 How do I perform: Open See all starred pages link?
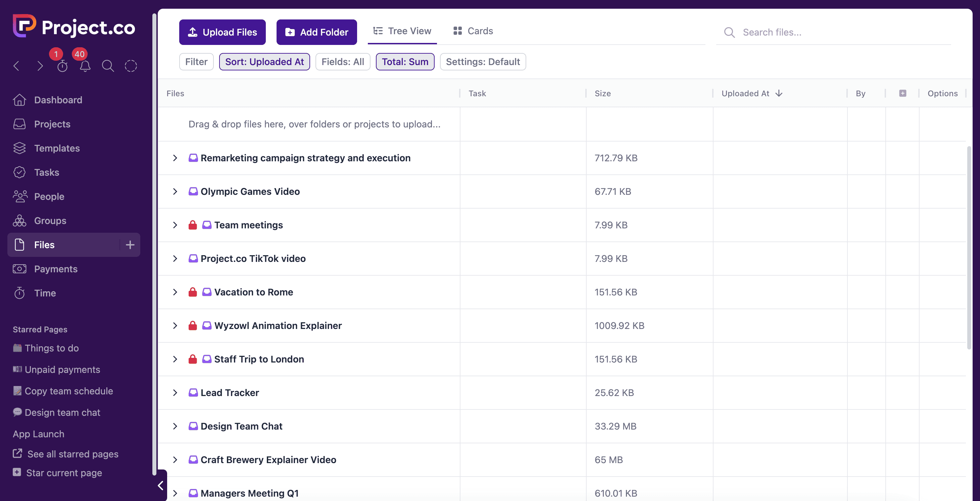(x=73, y=454)
